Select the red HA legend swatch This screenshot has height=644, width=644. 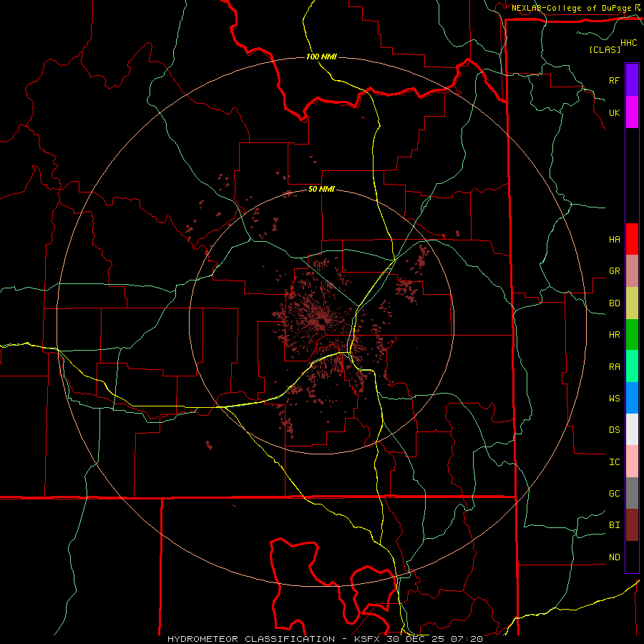[x=632, y=239]
